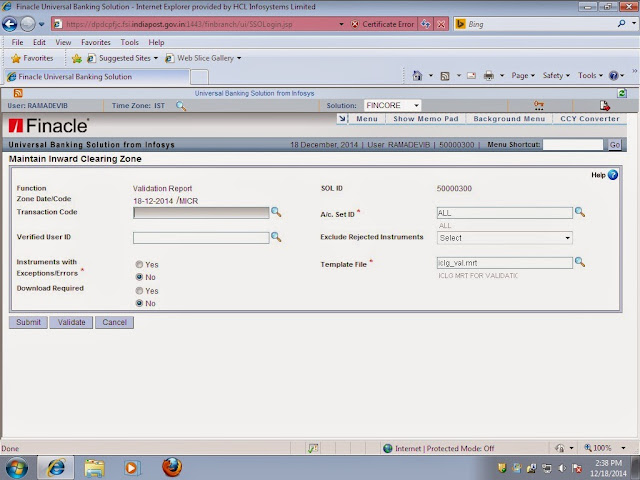Expand the Page menu dropdown
This screenshot has width=640, height=480.
tap(523, 76)
